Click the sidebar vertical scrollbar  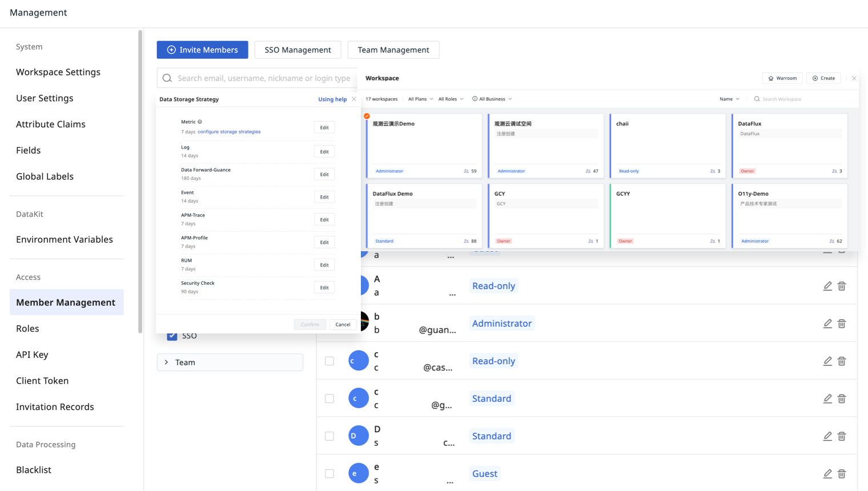[x=140, y=182]
